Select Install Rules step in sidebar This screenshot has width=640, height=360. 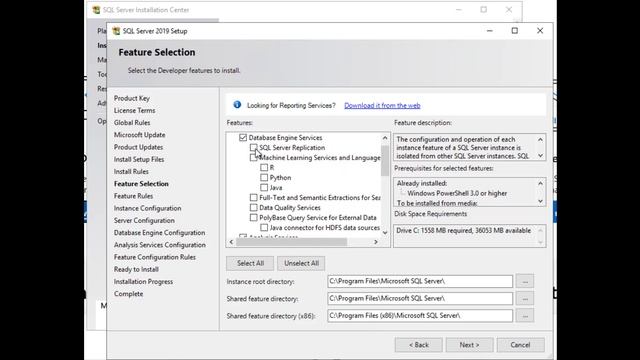tap(131, 171)
